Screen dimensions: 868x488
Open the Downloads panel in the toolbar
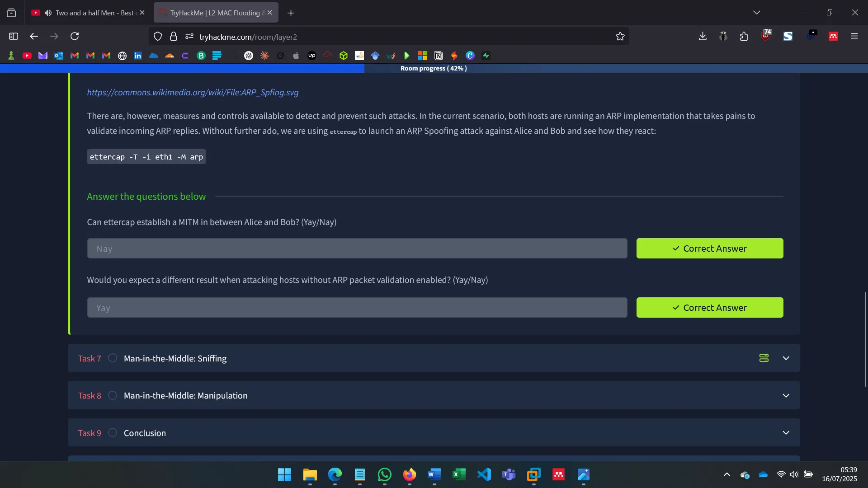tap(703, 36)
